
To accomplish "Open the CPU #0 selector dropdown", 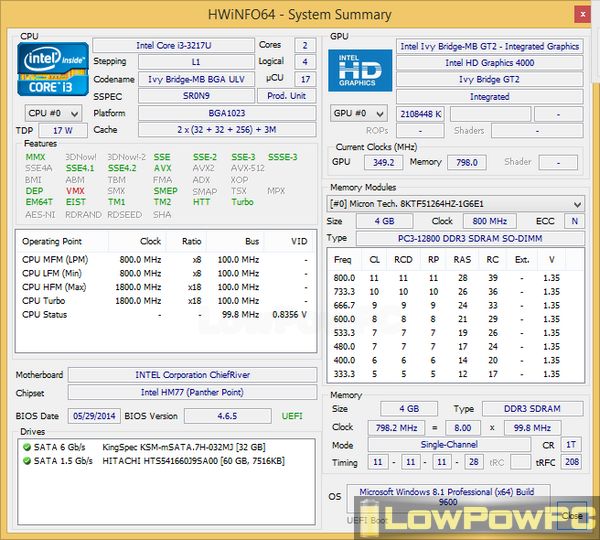I will pos(54,113).
